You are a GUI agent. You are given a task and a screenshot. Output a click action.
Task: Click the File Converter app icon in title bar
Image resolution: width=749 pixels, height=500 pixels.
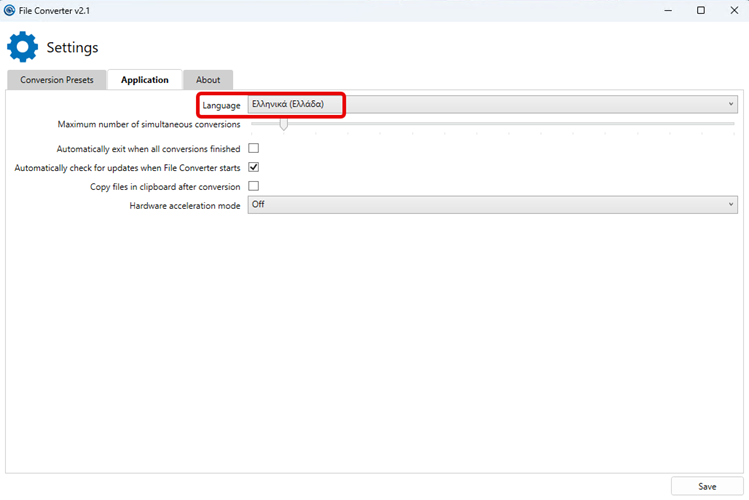pos(10,10)
